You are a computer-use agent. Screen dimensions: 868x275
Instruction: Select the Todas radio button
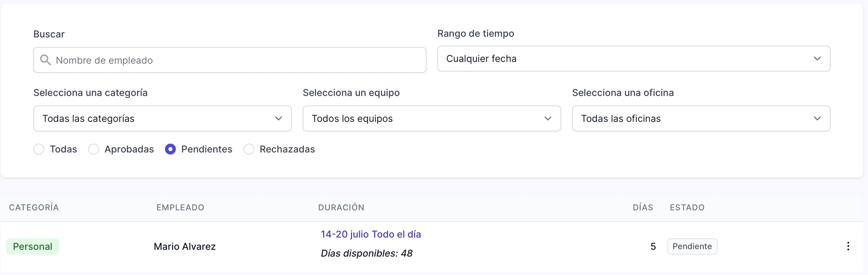pyautogui.click(x=39, y=149)
